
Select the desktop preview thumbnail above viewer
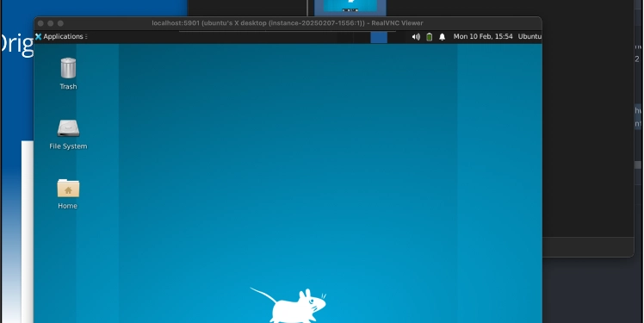pyautogui.click(x=350, y=7)
